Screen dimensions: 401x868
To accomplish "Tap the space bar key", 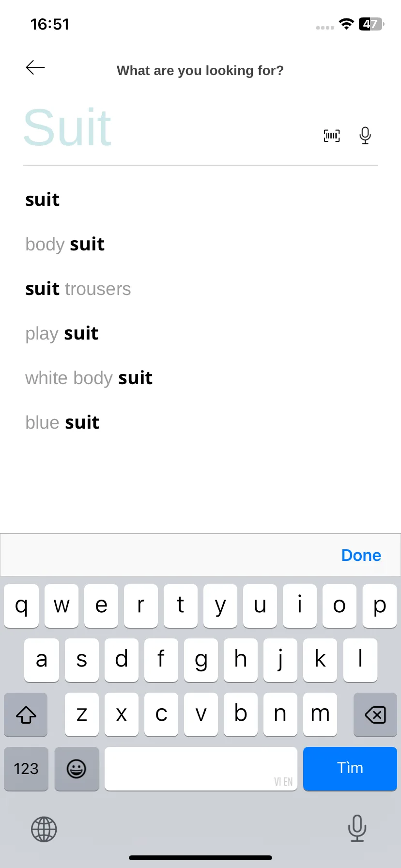I will 201,769.
